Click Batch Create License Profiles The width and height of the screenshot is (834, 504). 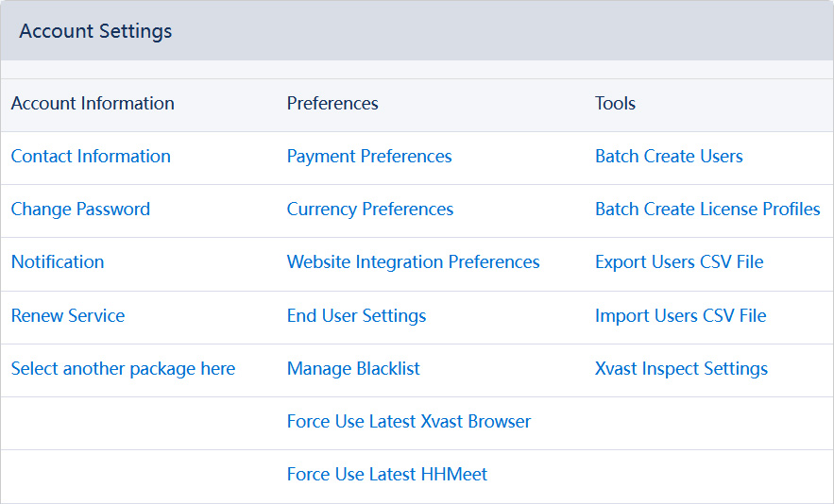(707, 210)
